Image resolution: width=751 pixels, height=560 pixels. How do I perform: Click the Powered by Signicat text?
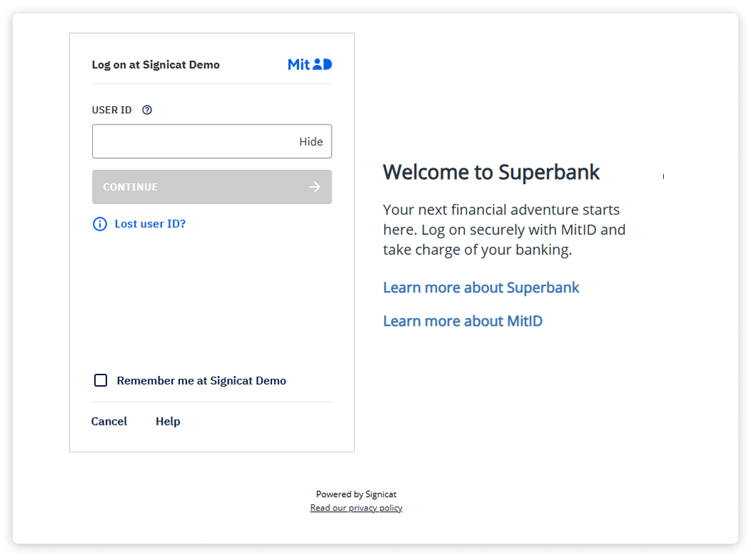click(x=356, y=494)
